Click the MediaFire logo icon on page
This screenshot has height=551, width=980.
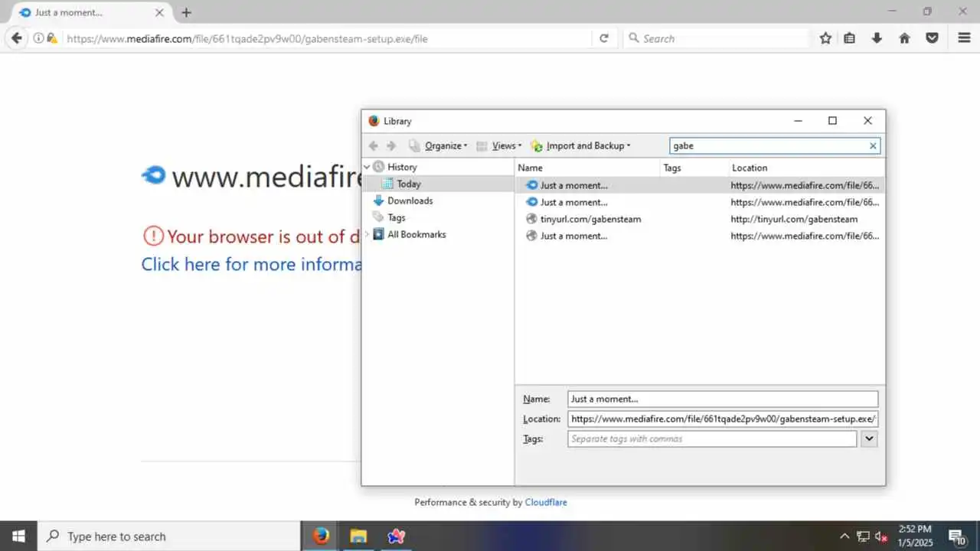pos(154,175)
